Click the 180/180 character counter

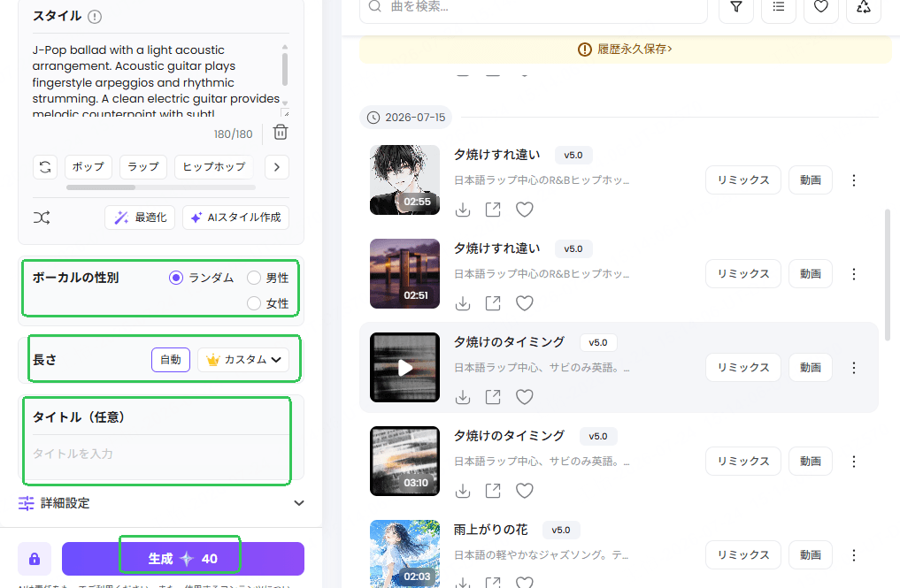coord(233,134)
